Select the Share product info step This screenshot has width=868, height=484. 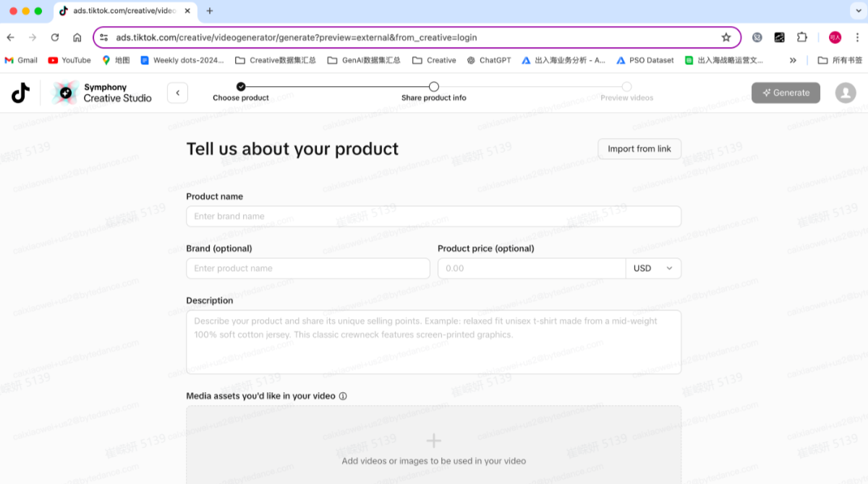pos(433,88)
